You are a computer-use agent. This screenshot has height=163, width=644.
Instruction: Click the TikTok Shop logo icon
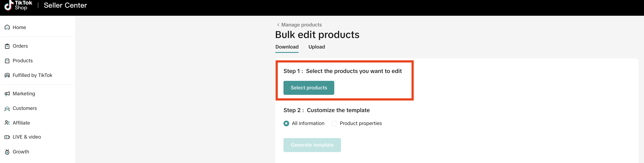[9, 5]
